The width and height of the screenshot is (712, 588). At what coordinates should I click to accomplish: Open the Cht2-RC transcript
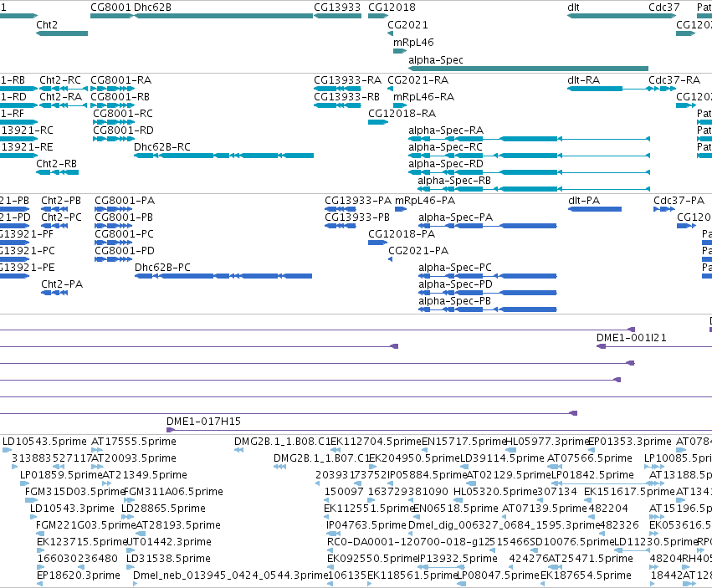tap(62, 89)
